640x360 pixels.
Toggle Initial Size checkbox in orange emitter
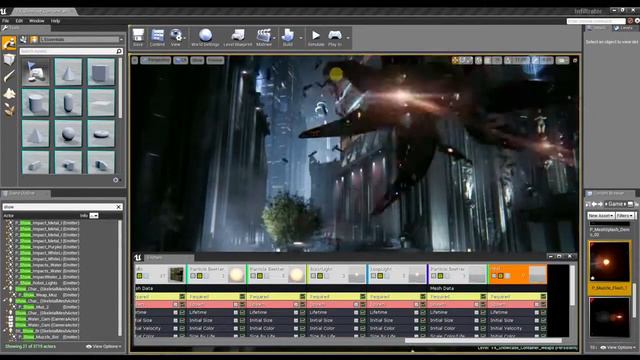pos(543,320)
